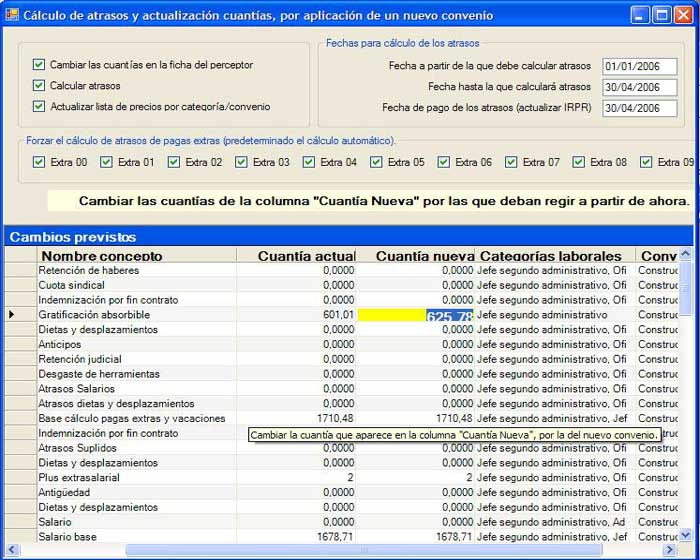The image size is (700, 560).
Task: Disable 'Actualizar lista de precios' checkbox
Action: point(39,107)
